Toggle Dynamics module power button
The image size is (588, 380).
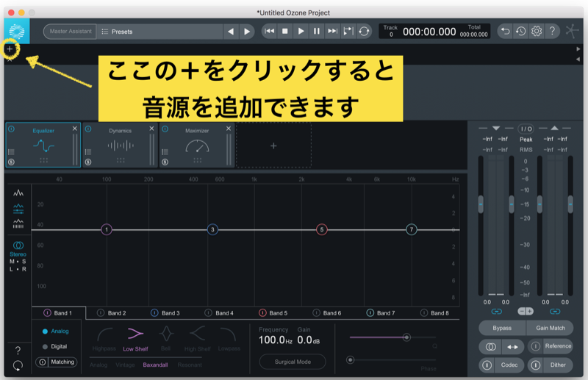pyautogui.click(x=88, y=129)
